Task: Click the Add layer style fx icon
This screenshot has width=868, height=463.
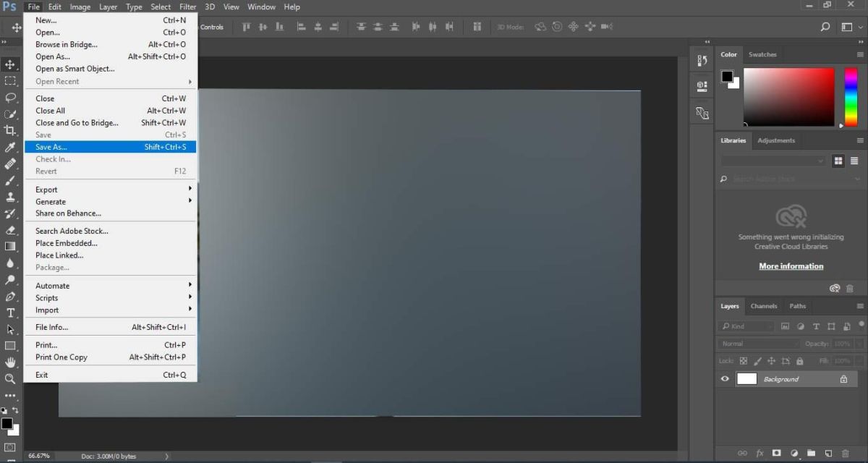Action: click(759, 453)
